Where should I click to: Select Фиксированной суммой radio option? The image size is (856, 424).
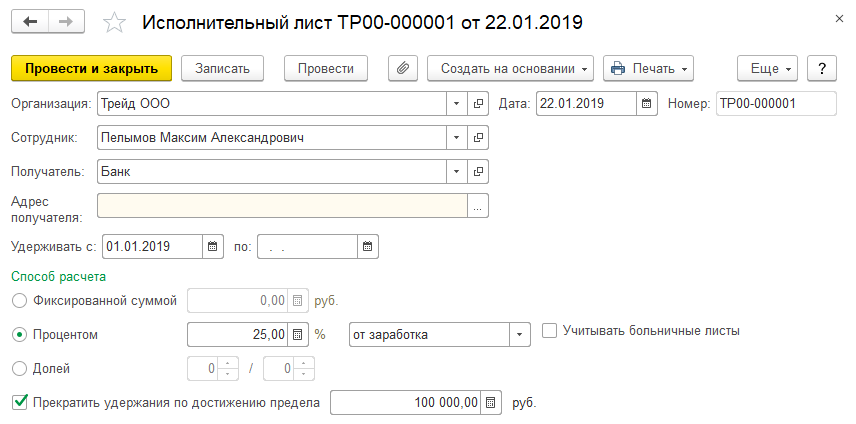click(17, 300)
